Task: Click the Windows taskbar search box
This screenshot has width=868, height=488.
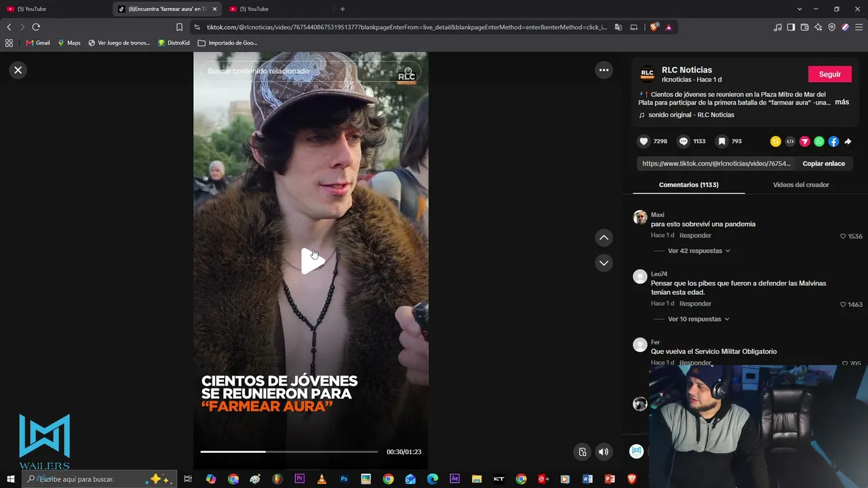Action: click(100, 479)
